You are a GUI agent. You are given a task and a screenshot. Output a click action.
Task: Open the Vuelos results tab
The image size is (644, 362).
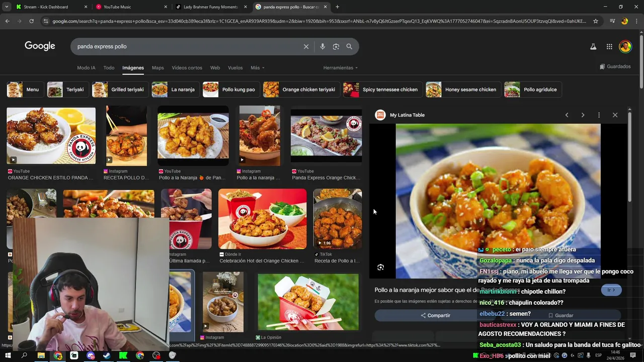(235, 68)
